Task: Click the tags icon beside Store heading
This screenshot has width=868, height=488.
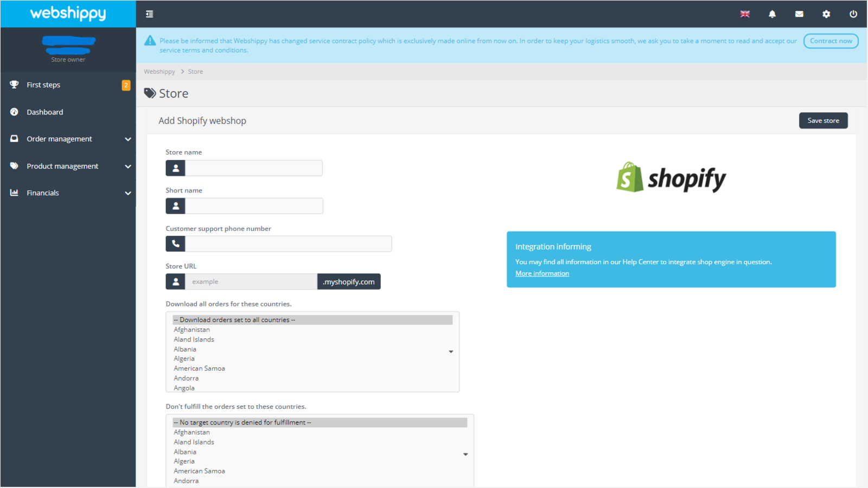Action: [x=150, y=93]
